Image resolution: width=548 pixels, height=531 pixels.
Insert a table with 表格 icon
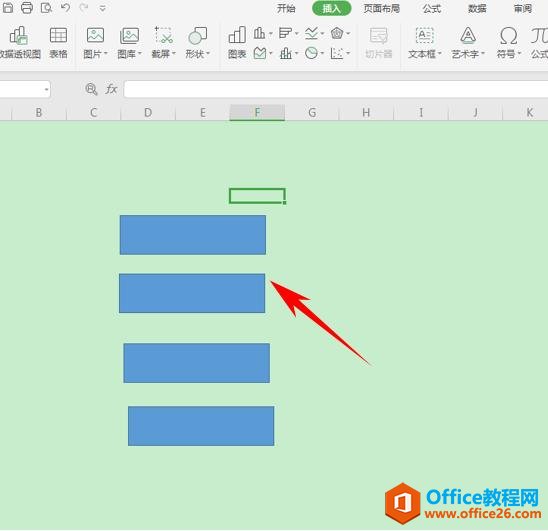58,42
